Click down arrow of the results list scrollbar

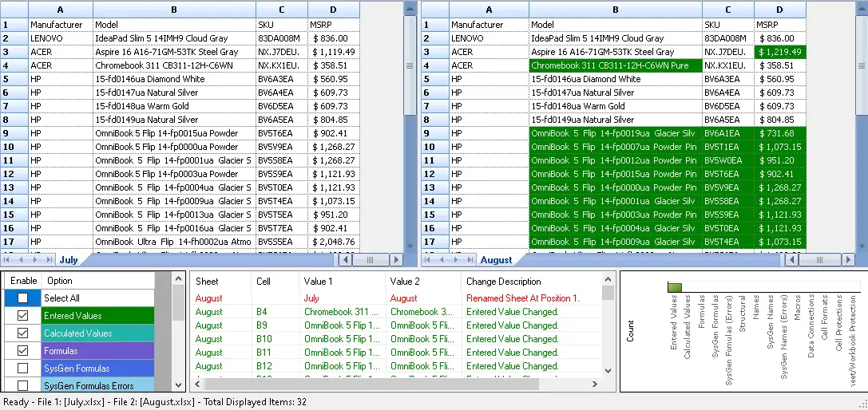click(x=608, y=371)
